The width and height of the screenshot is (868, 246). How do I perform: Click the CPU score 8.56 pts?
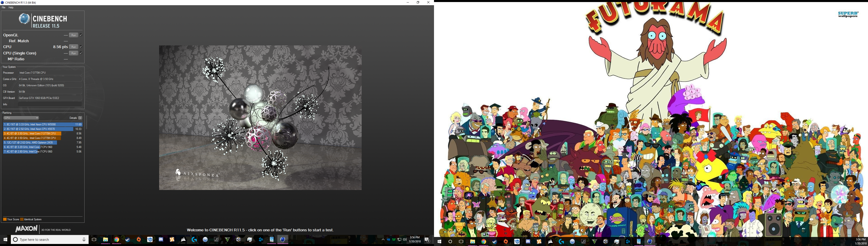click(60, 47)
